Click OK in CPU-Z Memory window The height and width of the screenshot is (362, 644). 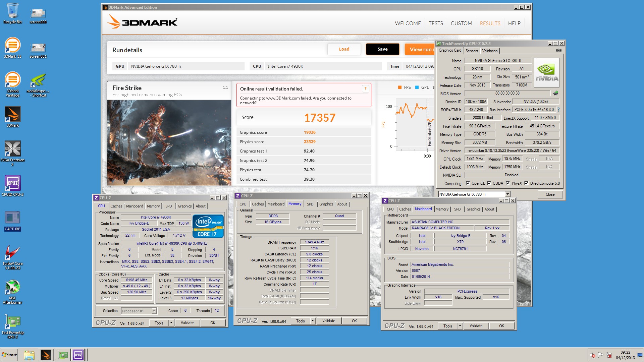coord(354,321)
